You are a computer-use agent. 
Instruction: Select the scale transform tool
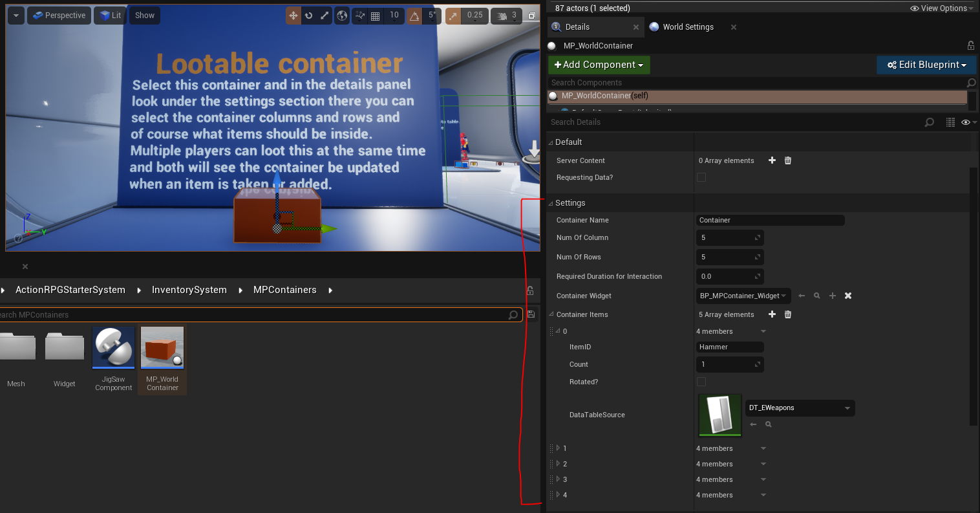tap(325, 16)
